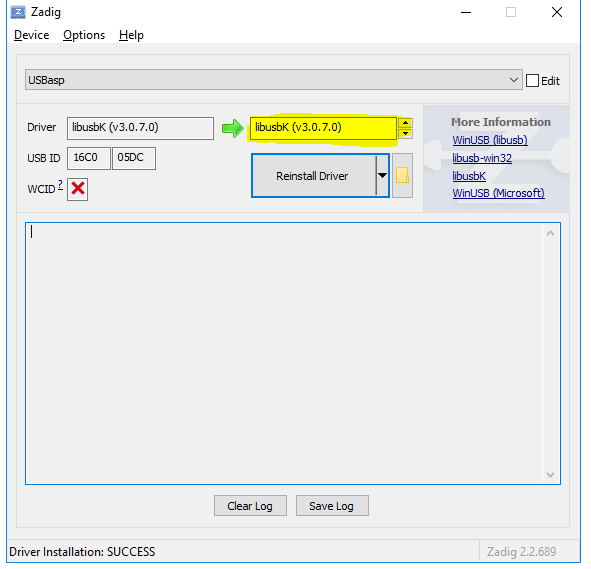
Task: Open the Help menu
Action: (131, 35)
